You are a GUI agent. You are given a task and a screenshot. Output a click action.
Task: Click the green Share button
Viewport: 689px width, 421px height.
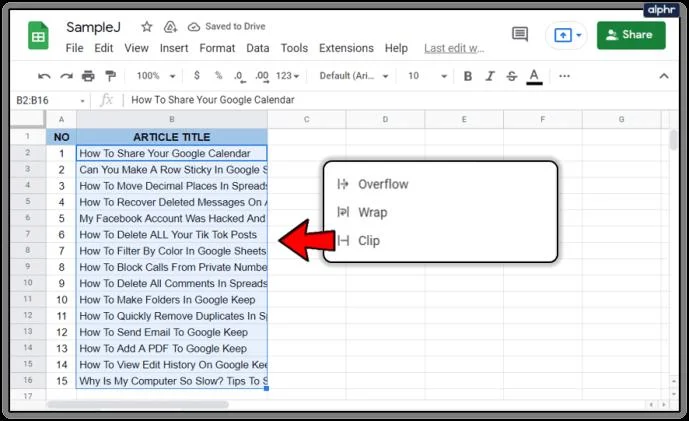(631, 35)
